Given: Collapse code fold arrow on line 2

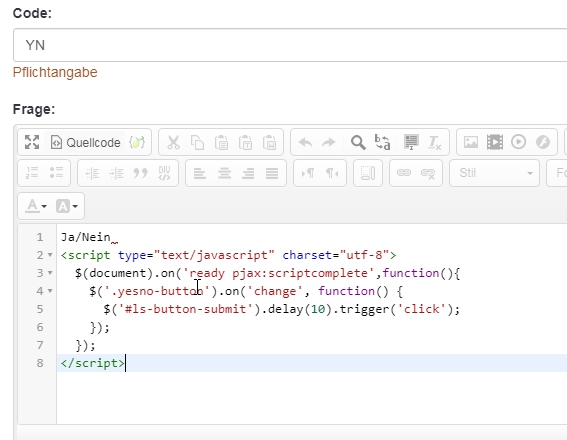Looking at the screenshot, I should click(x=50, y=255).
